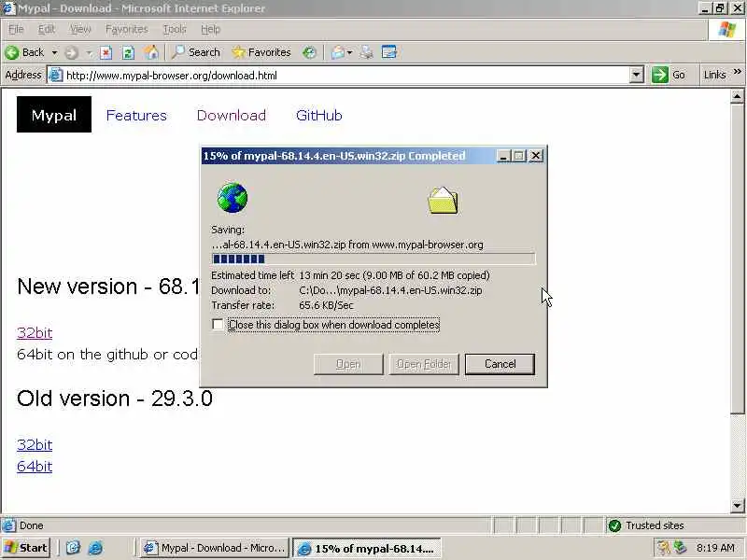This screenshot has width=747, height=560.
Task: Open the View menu
Action: tap(80, 30)
